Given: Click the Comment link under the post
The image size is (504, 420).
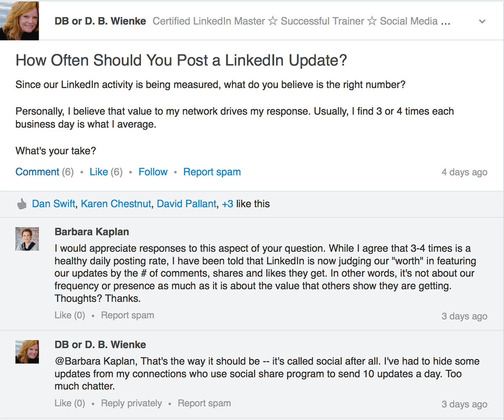Looking at the screenshot, I should click(37, 172).
